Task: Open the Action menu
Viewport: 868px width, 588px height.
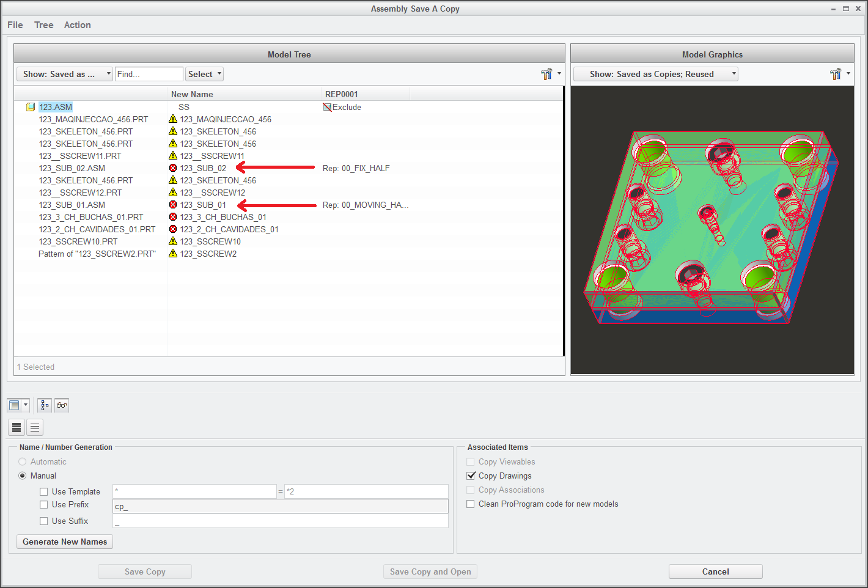Action: (78, 25)
